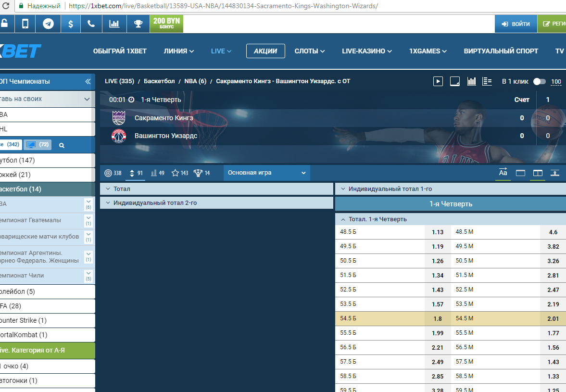Expand the Ставь на своих dropdown

click(87, 99)
